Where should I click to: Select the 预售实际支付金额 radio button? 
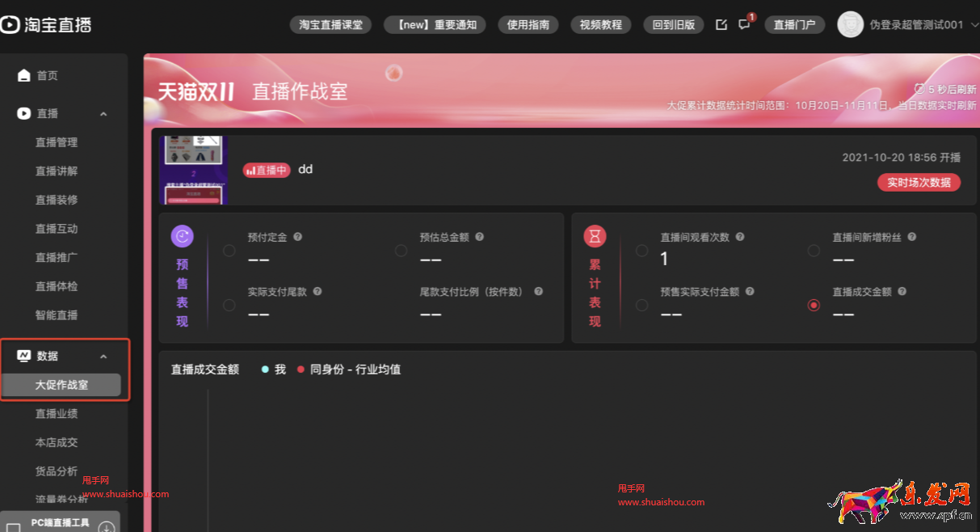pos(642,305)
